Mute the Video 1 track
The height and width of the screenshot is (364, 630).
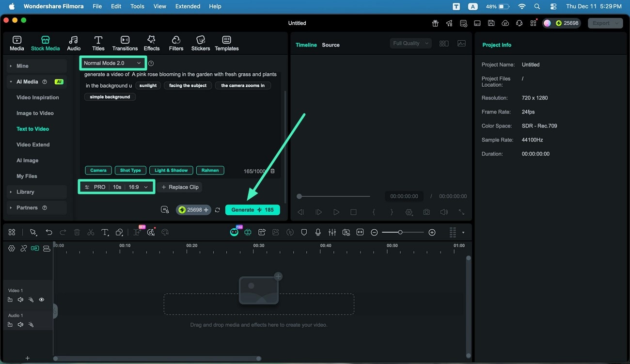coord(20,300)
